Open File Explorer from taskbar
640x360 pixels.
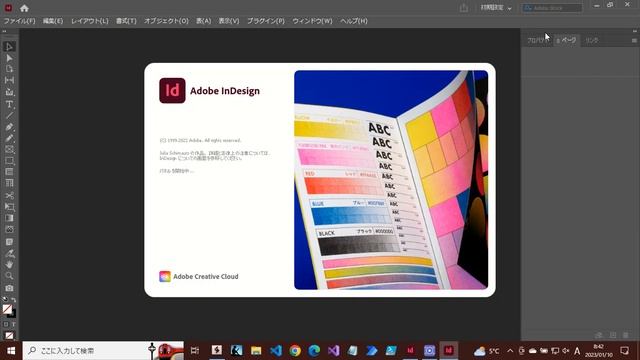coord(256,351)
